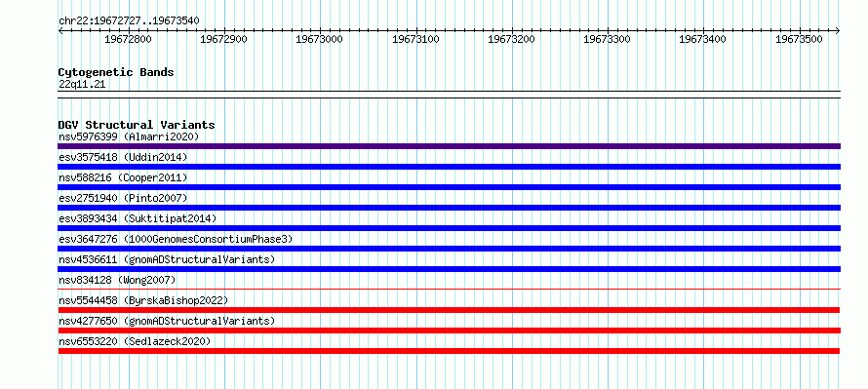Screen dimensions: 868x389
Task: Open nsv4277650 (gnomADStructuralVariants) label
Action: point(167,321)
